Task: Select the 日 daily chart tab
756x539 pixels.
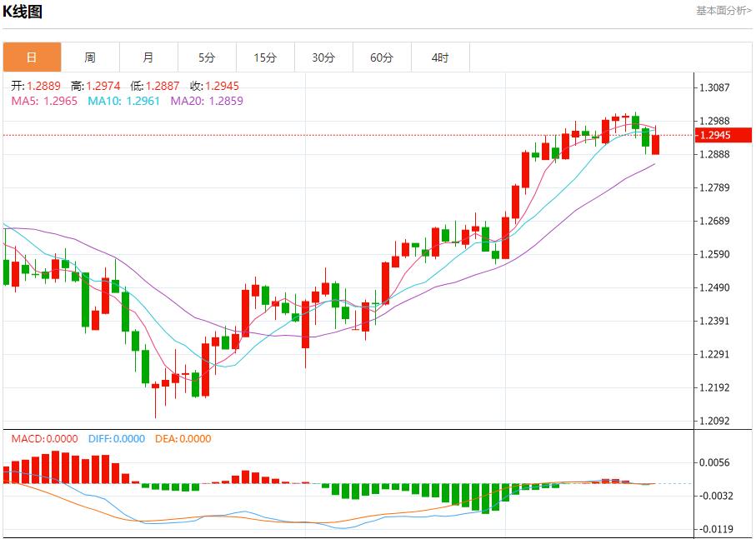Action: coord(32,57)
